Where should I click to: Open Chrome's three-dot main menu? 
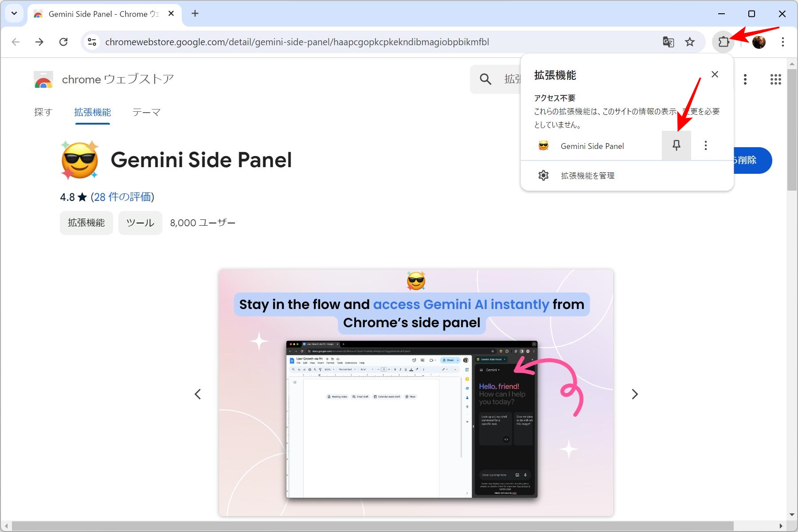coord(783,42)
